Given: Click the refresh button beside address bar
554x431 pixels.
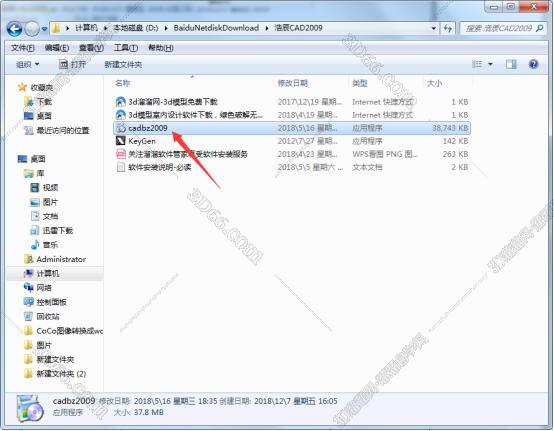Looking at the screenshot, I should pyautogui.click(x=448, y=28).
